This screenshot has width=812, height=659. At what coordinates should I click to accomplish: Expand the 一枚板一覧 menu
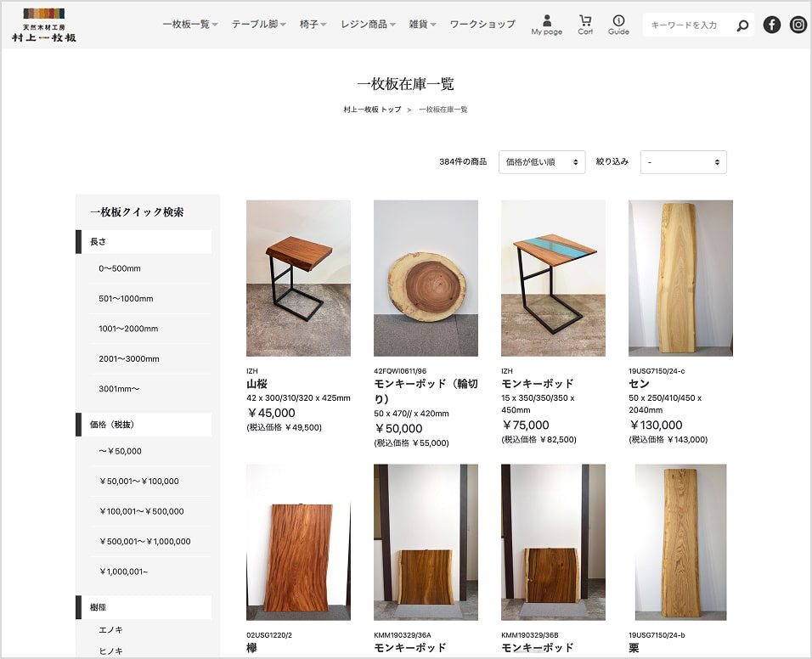coord(190,25)
